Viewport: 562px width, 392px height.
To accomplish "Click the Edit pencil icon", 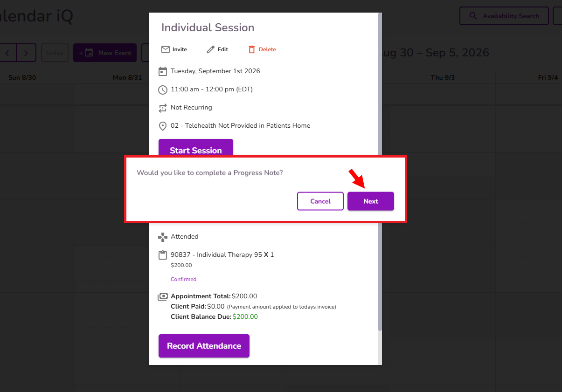I will pyautogui.click(x=211, y=49).
